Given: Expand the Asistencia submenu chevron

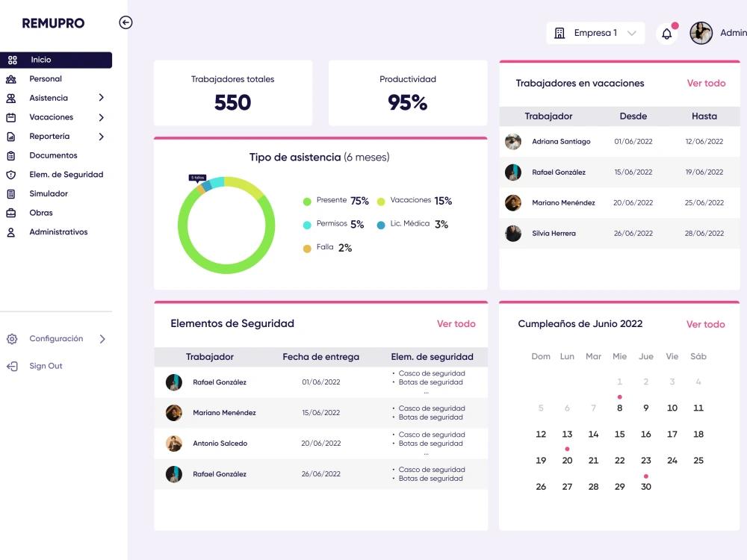Looking at the screenshot, I should click(101, 98).
